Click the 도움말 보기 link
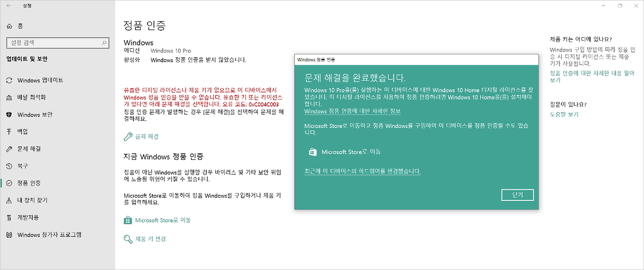The image size is (644, 270). tap(564, 115)
